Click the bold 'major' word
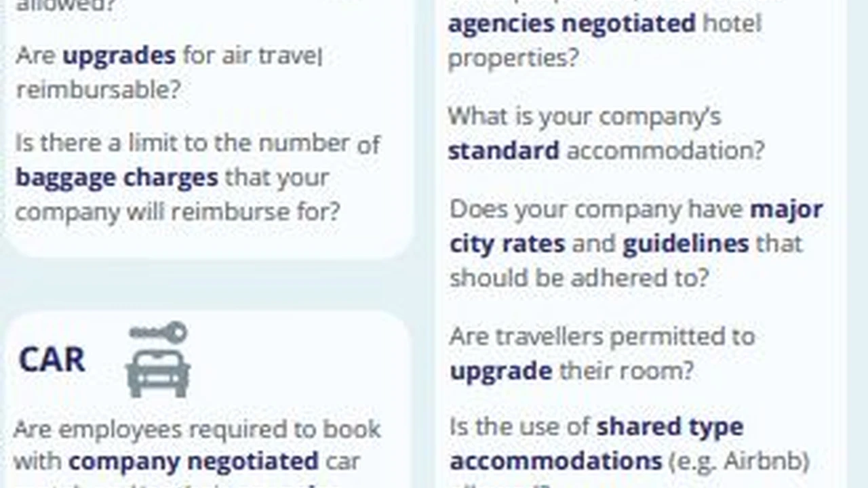 786,209
